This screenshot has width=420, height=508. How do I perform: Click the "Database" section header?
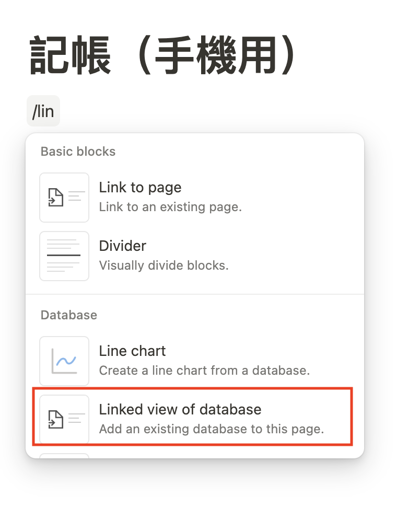[x=69, y=315]
